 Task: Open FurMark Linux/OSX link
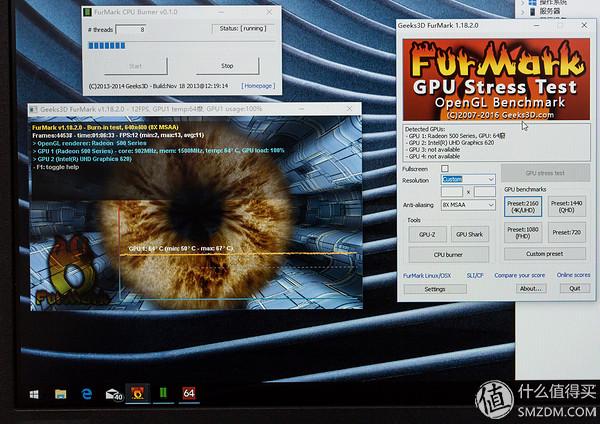427,276
